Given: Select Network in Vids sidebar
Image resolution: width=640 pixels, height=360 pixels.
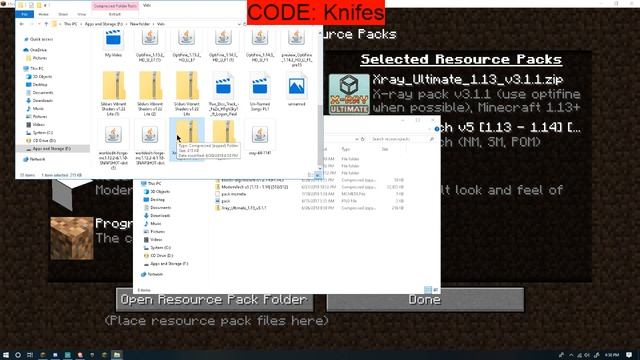Looking at the screenshot, I should [x=37, y=159].
